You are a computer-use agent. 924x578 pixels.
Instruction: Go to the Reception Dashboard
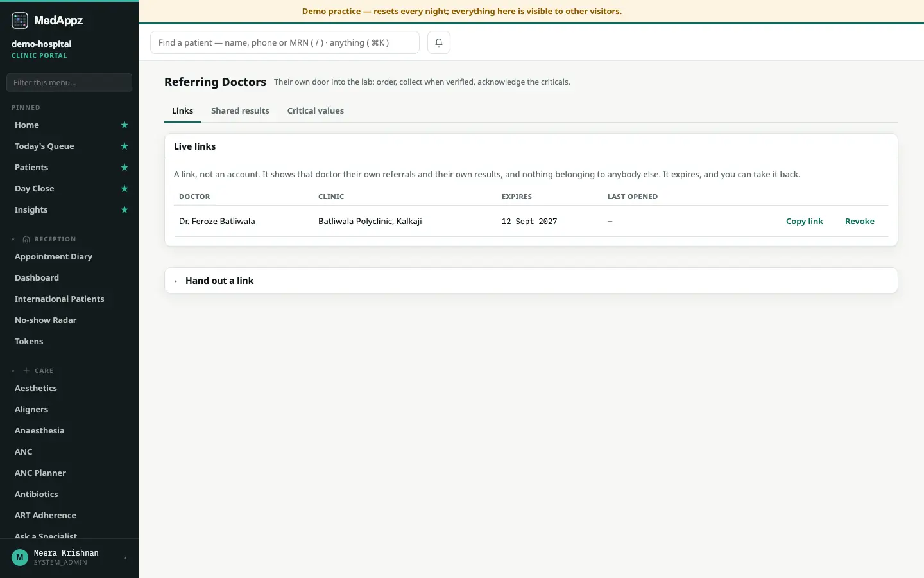[37, 278]
